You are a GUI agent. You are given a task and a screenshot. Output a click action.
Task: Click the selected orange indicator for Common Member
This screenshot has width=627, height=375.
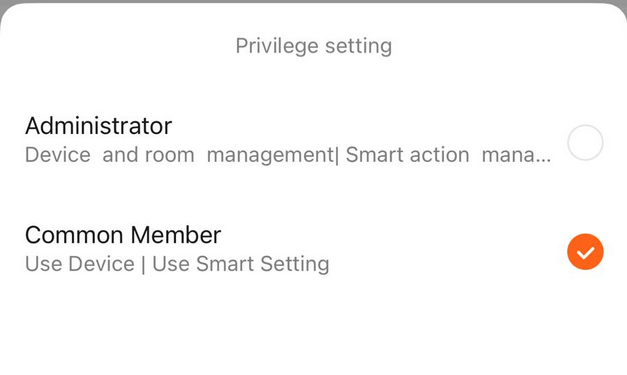pyautogui.click(x=585, y=252)
